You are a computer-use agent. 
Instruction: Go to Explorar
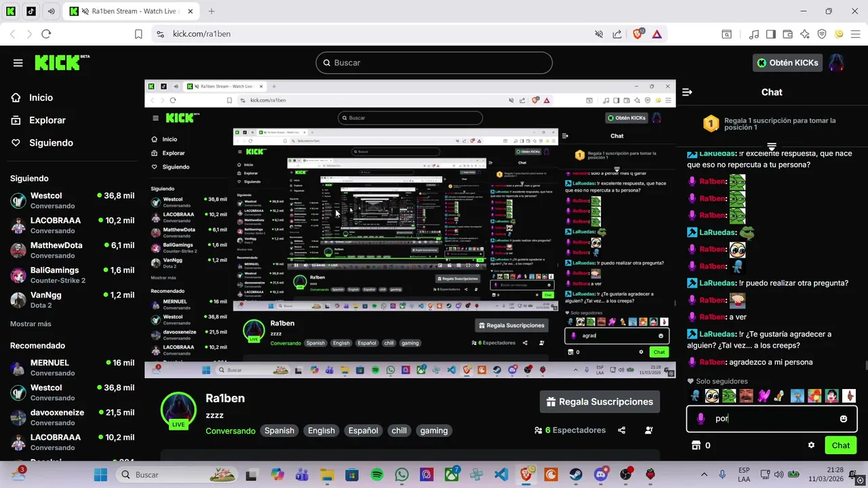click(39, 120)
